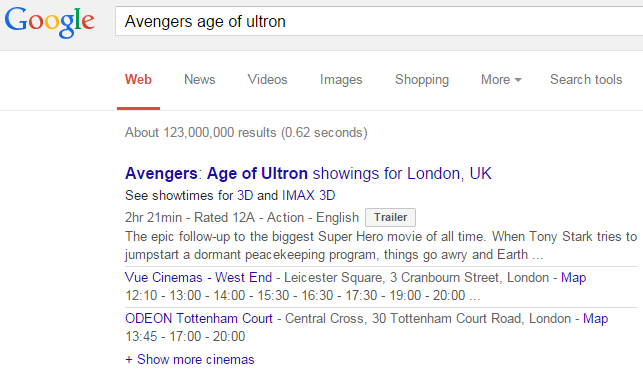Click the plus icon beside Show more cinemas
This screenshot has height=374, width=643.
pos(129,360)
